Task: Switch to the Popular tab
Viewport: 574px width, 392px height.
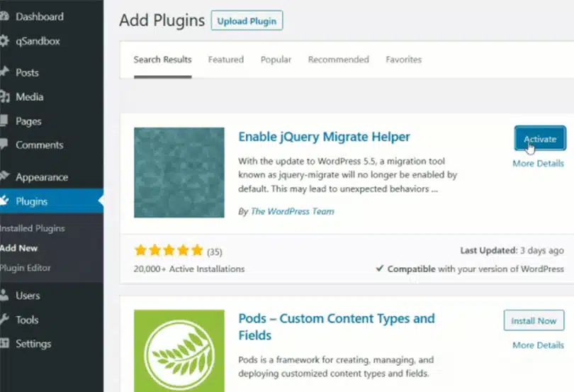Action: 276,60
